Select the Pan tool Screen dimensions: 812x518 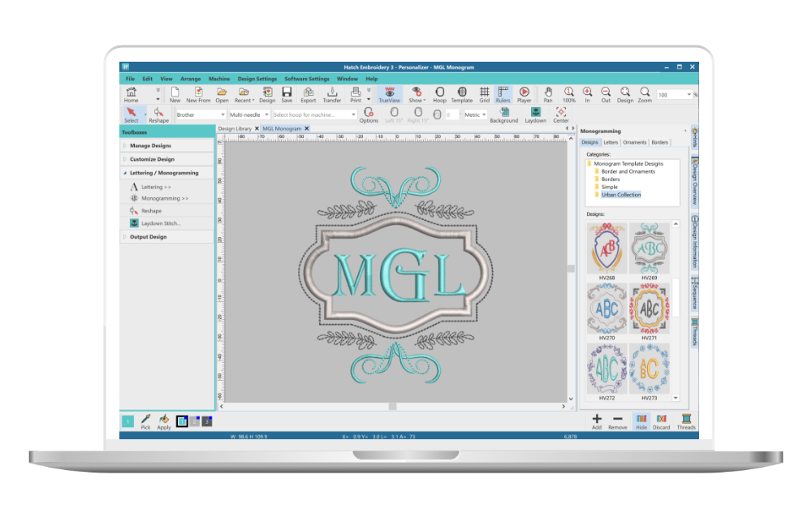tap(549, 93)
